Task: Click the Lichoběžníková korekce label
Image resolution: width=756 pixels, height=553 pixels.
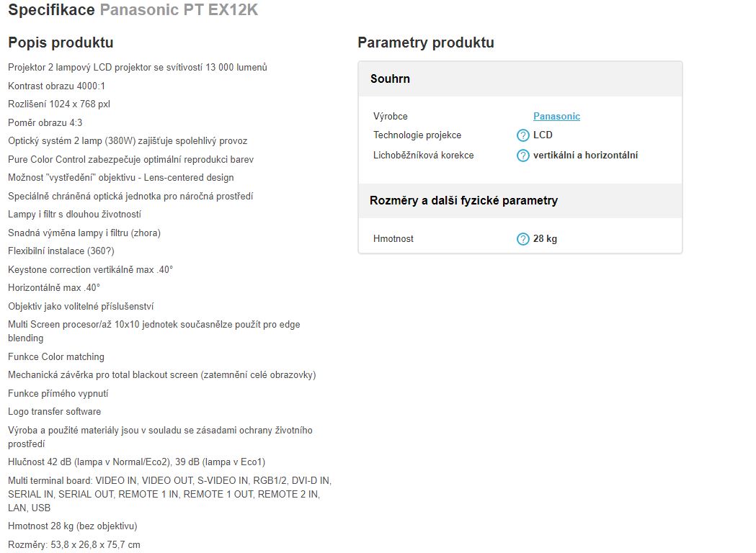Action: (423, 155)
